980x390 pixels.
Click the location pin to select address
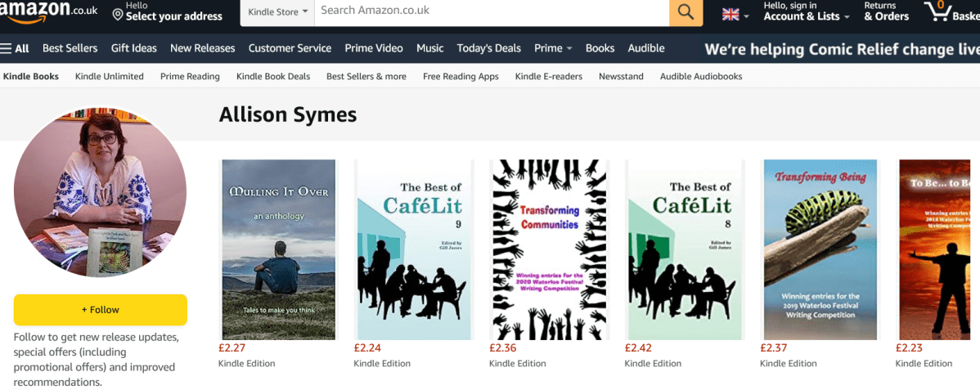click(118, 15)
